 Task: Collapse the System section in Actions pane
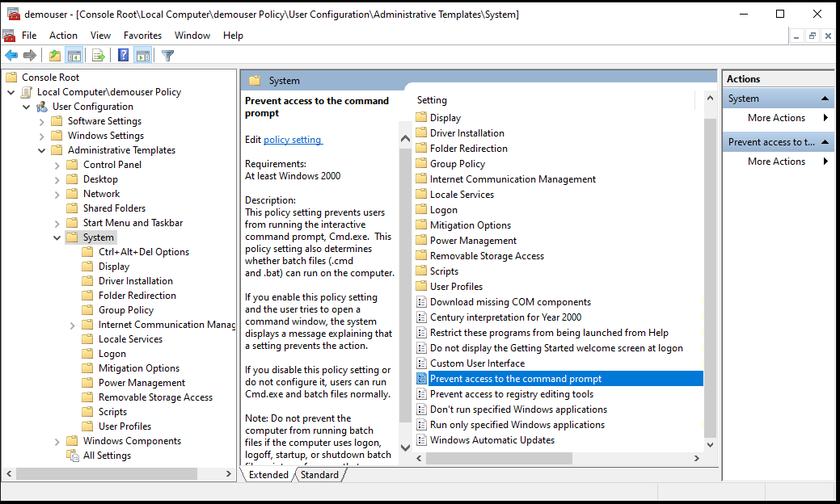(x=825, y=99)
